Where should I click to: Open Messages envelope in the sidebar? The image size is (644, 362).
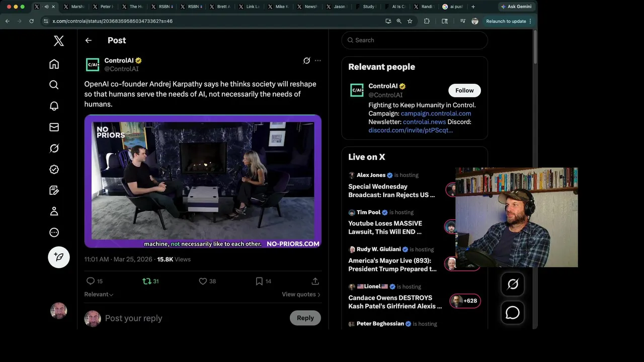[54, 127]
